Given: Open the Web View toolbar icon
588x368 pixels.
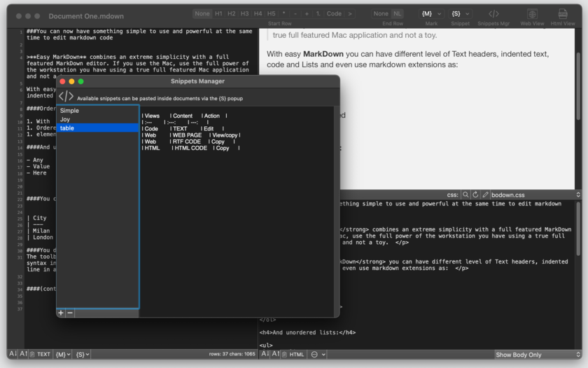Looking at the screenshot, I should pyautogui.click(x=532, y=14).
